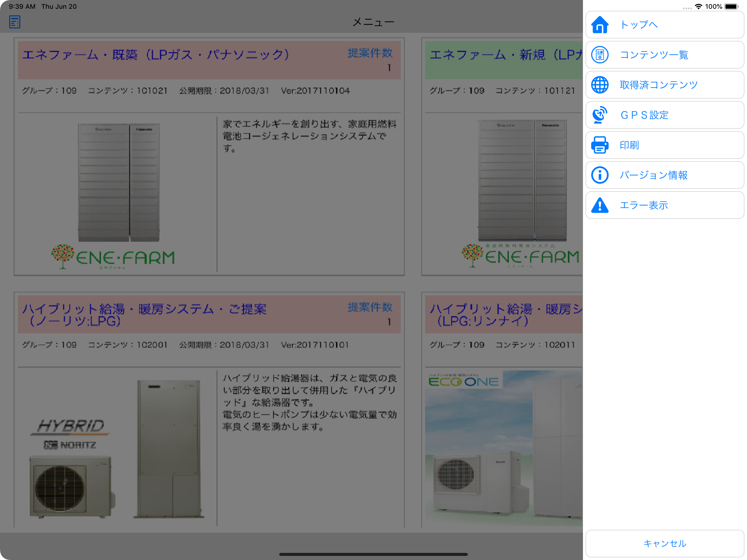This screenshot has width=747, height=560.
Task: Open コンテンツ一覧 menu entry
Action: (665, 55)
